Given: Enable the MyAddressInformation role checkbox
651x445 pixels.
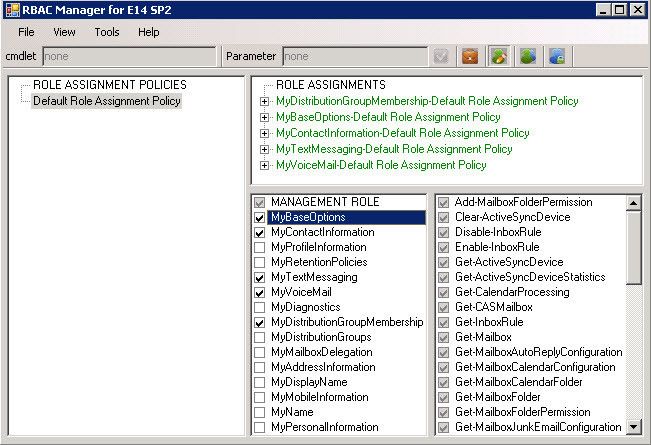Looking at the screenshot, I should 259,367.
